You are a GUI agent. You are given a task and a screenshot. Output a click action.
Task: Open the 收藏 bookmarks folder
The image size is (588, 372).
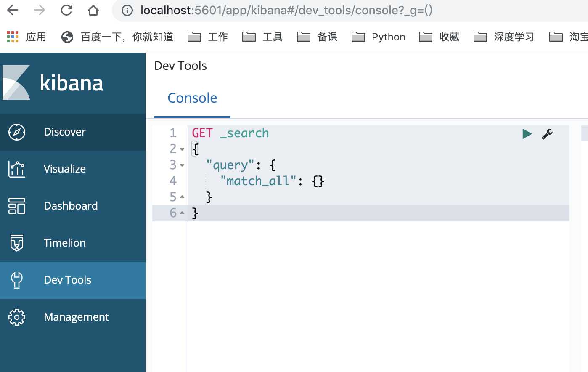(439, 37)
